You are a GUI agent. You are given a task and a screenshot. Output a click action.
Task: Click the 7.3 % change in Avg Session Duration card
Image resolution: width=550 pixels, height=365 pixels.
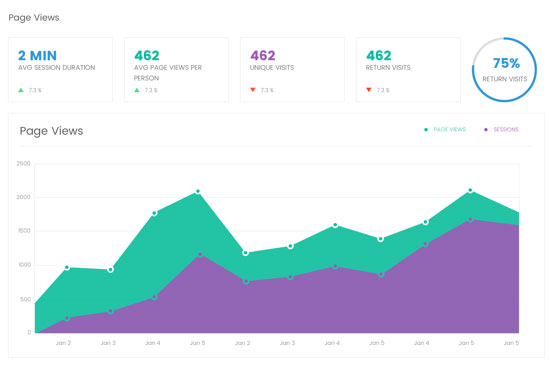(35, 90)
